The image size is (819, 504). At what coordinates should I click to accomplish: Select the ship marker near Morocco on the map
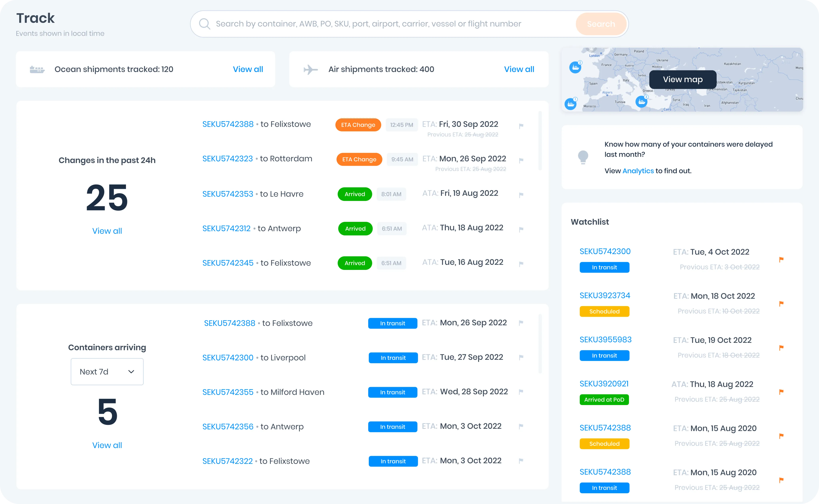571,104
